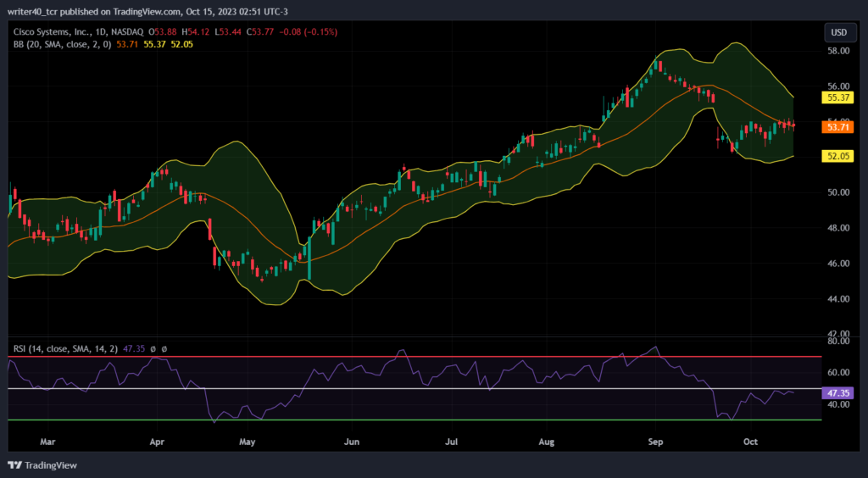Select the RSI (14, close, SMA, 14, 2) indicator legend
Viewport: 868px width, 478px height.
[x=65, y=349]
